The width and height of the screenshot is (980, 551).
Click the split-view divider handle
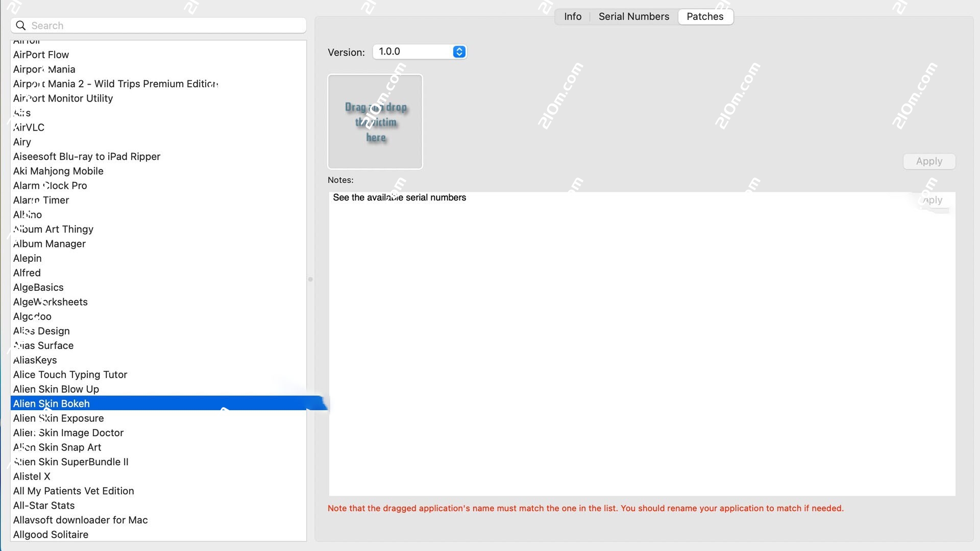(310, 279)
